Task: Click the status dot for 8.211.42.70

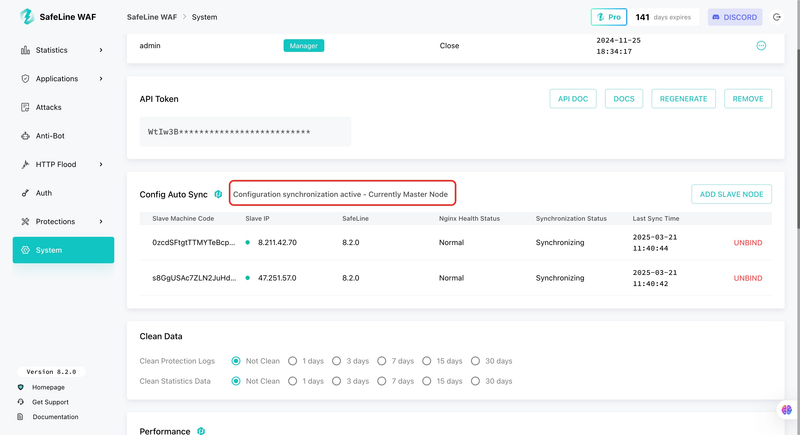Action: coord(247,242)
